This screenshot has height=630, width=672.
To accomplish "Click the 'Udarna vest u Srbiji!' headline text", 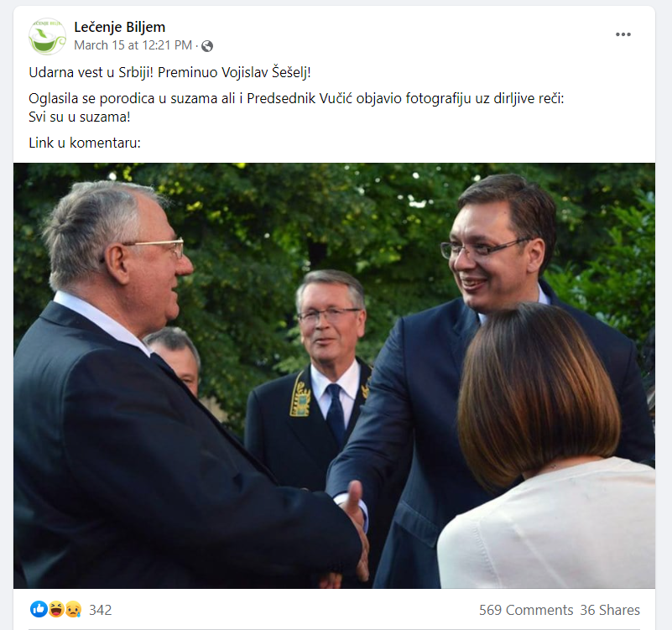I will 91,72.
